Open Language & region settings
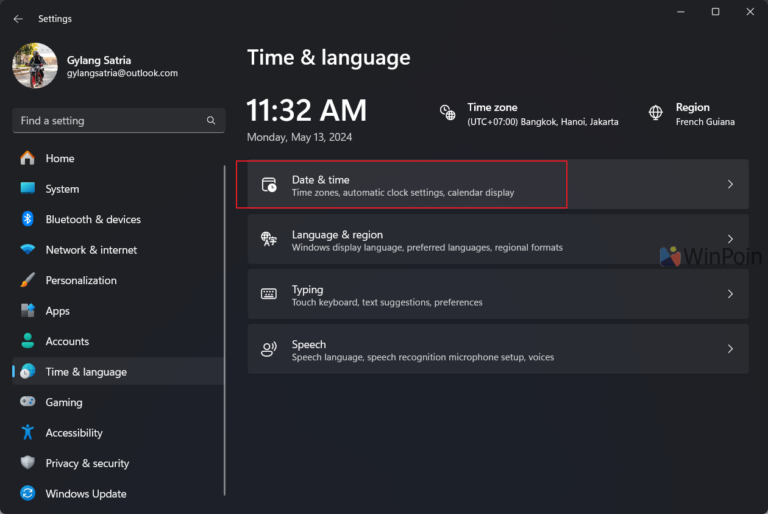 click(498, 239)
